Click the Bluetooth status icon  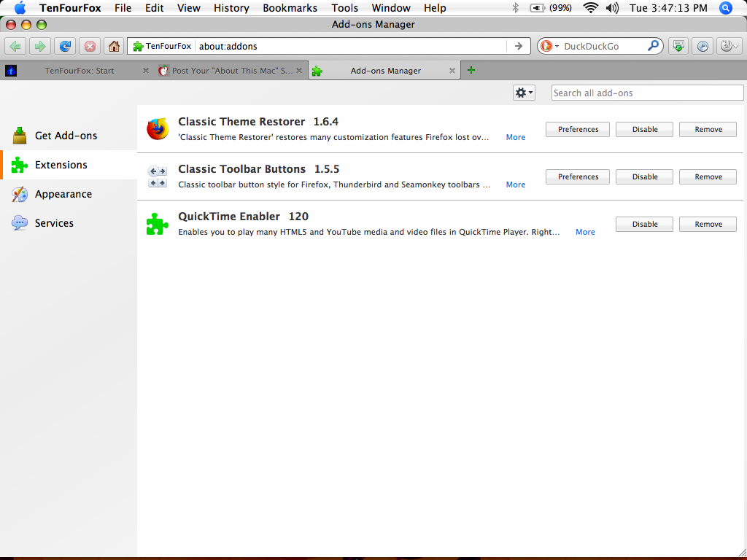pos(516,7)
